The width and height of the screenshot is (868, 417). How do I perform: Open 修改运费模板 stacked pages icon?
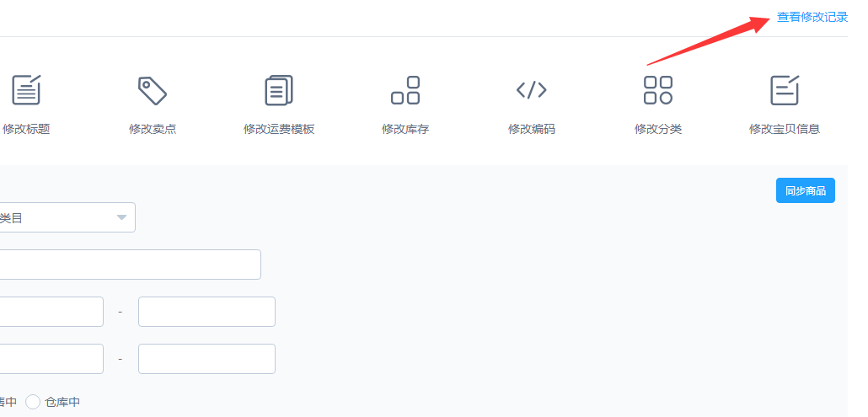pos(279,90)
